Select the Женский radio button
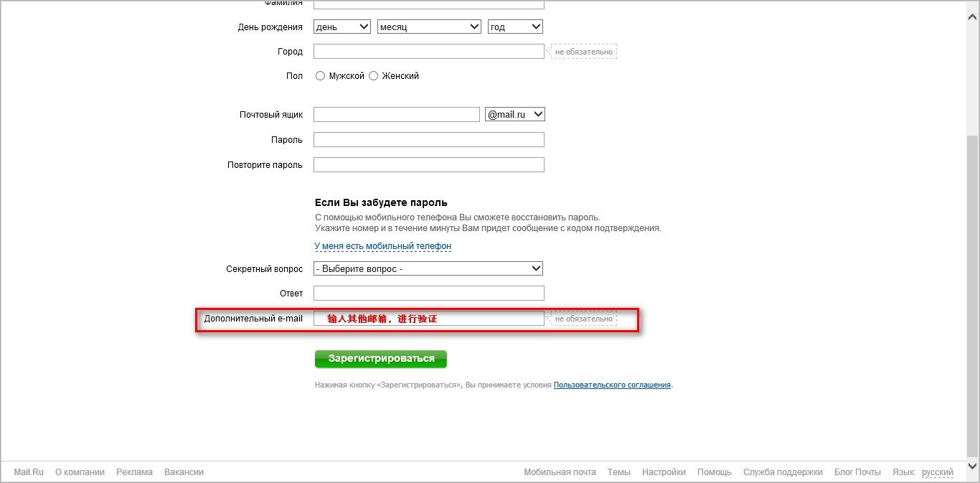 point(373,76)
